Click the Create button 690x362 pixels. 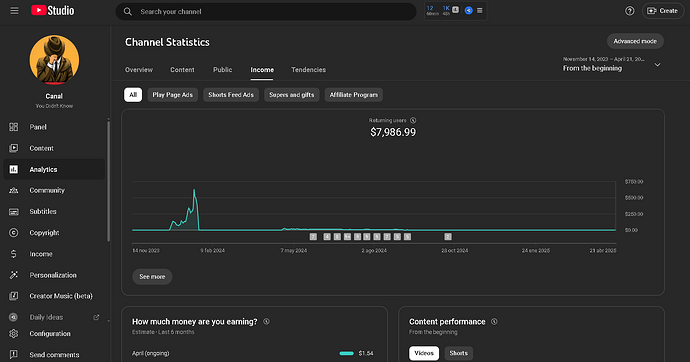[663, 11]
